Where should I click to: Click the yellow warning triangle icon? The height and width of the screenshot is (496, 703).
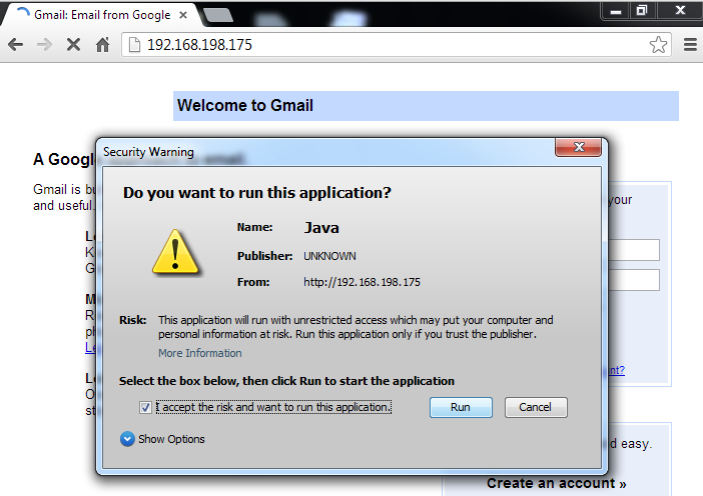tap(175, 252)
